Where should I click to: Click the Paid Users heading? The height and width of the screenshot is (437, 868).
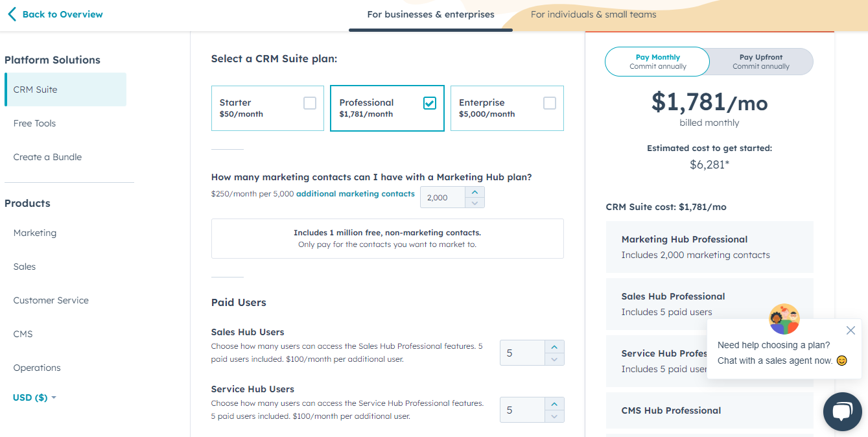(239, 302)
